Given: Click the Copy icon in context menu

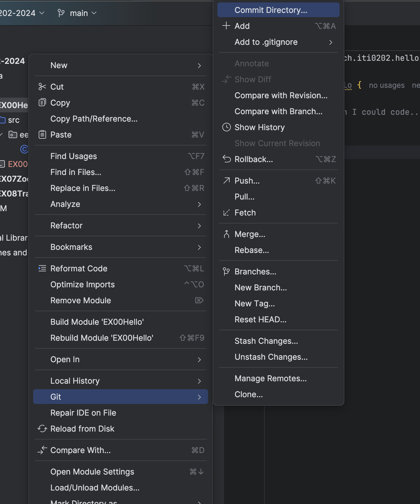Looking at the screenshot, I should [42, 103].
